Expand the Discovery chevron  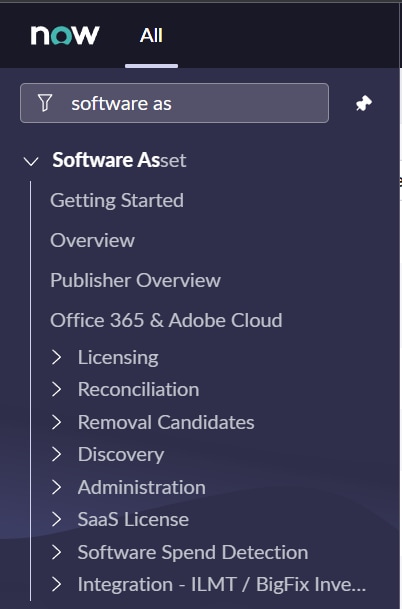pyautogui.click(x=57, y=454)
